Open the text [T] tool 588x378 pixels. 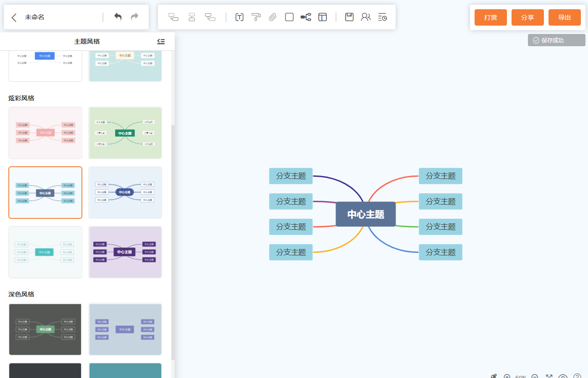(239, 17)
